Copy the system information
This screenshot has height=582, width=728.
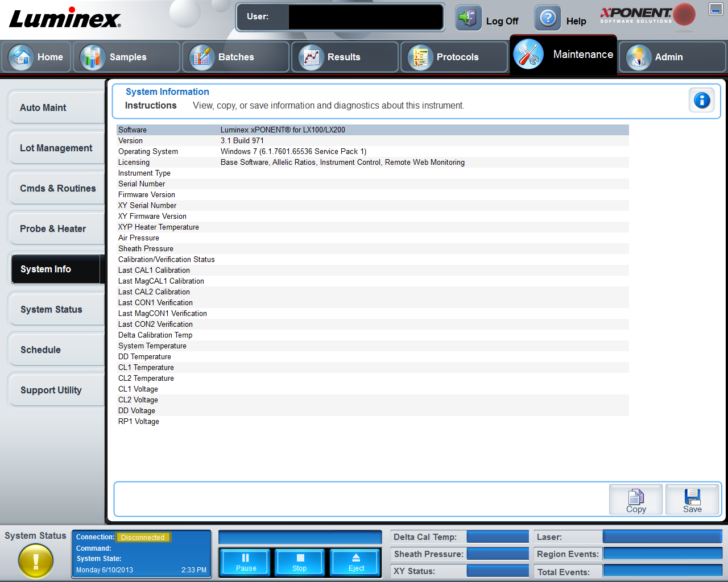point(635,499)
